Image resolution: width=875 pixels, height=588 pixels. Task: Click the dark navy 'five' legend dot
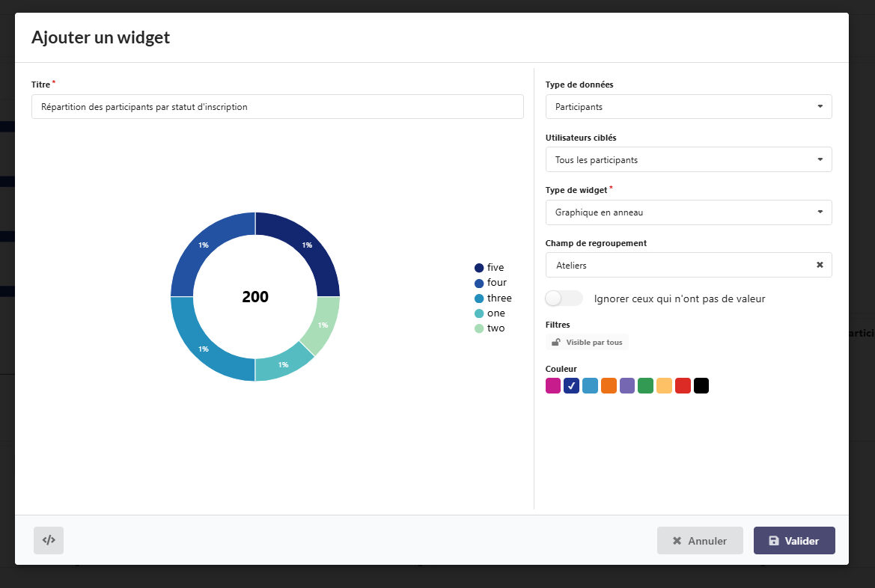479,268
